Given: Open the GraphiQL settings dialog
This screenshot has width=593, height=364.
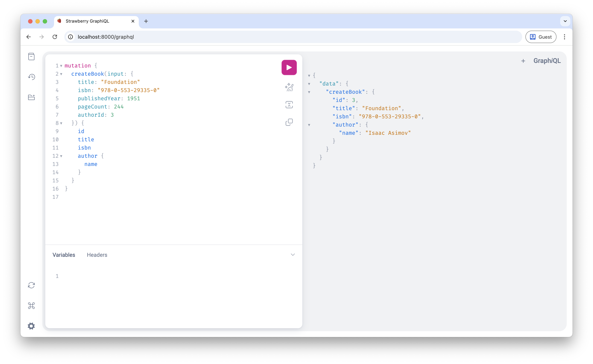Looking at the screenshot, I should pyautogui.click(x=31, y=326).
